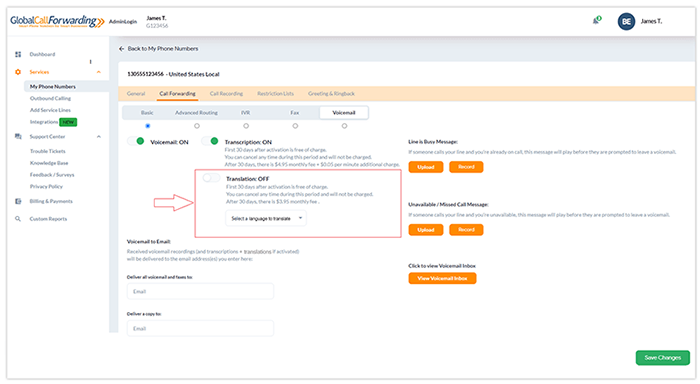Switch to the Call Recording tab
Image resolution: width=700 pixels, height=384 pixels.
(x=226, y=94)
